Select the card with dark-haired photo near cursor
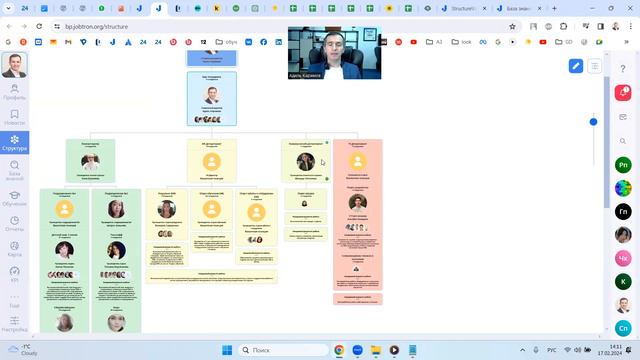The image size is (640, 360). (306, 161)
